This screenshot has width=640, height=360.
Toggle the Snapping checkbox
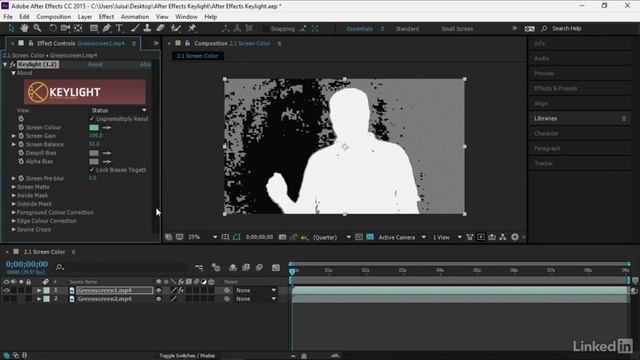[x=266, y=29]
